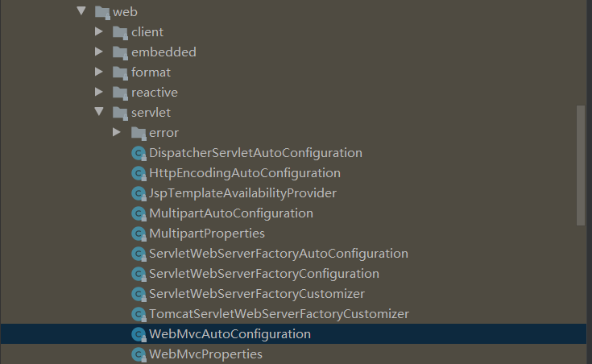Open ServletWebServerFactoryAutoConfiguration class name

tap(279, 254)
